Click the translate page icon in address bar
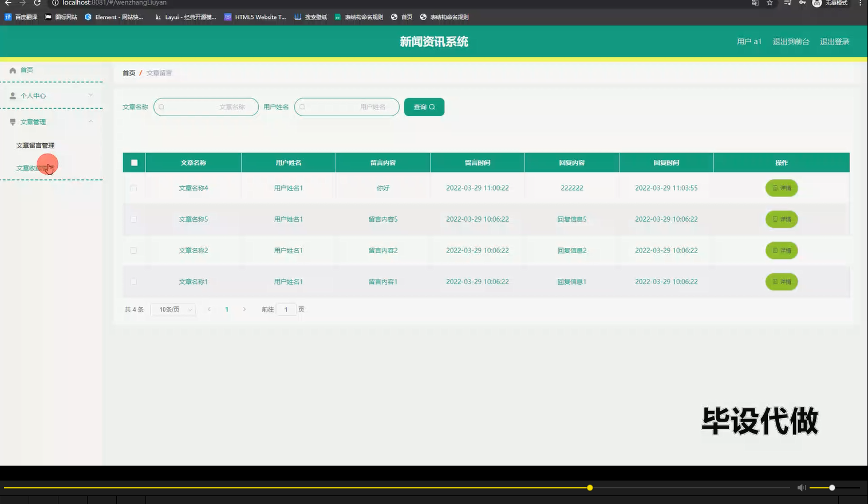 pos(755,3)
